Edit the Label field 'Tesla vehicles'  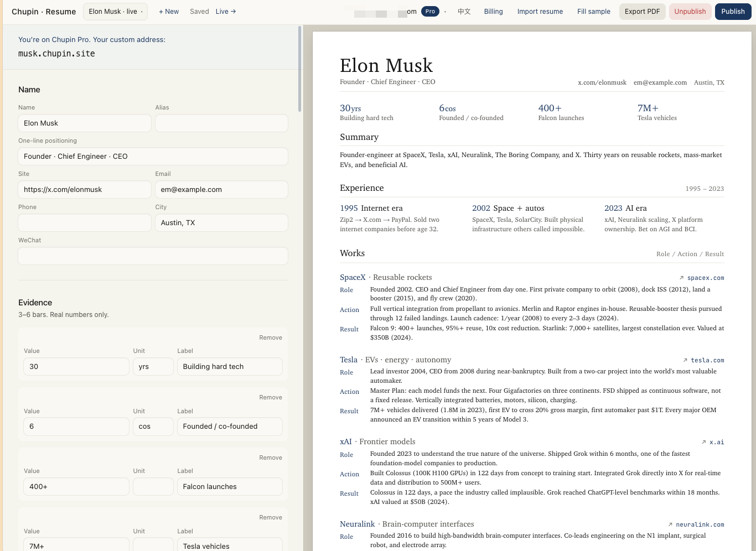[230, 545]
